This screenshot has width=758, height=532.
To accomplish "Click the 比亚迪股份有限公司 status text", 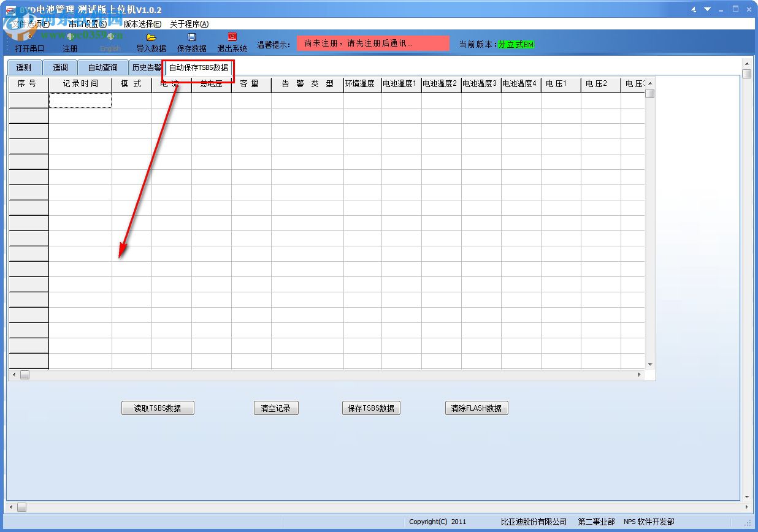I will click(x=534, y=522).
